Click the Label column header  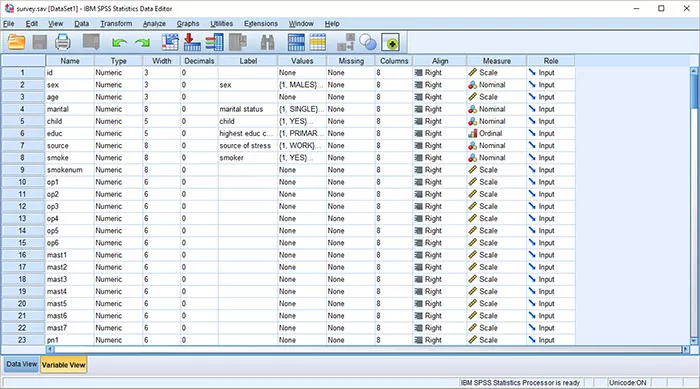[248, 61]
